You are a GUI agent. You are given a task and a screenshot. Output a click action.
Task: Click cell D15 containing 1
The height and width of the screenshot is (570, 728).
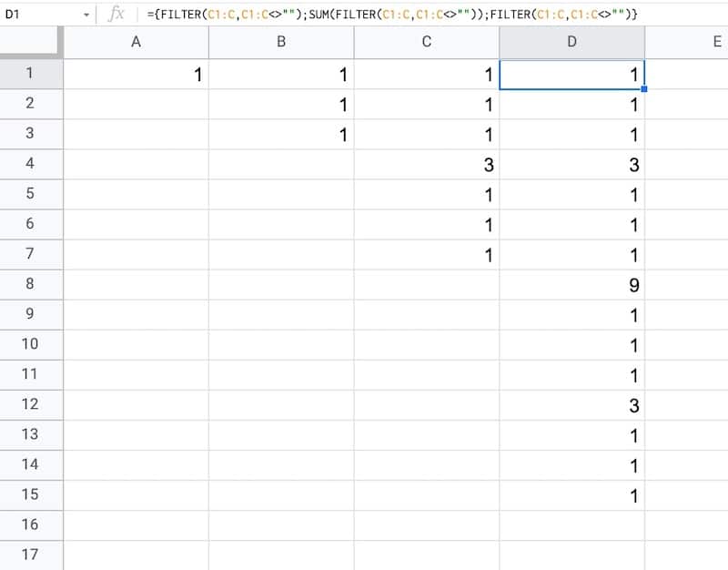click(572, 495)
